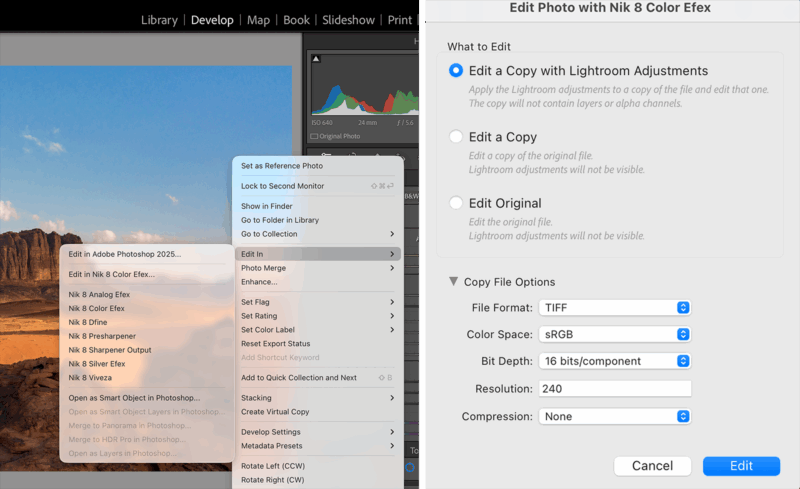Click the Resolution input field
This screenshot has height=489, width=800.
[615, 389]
